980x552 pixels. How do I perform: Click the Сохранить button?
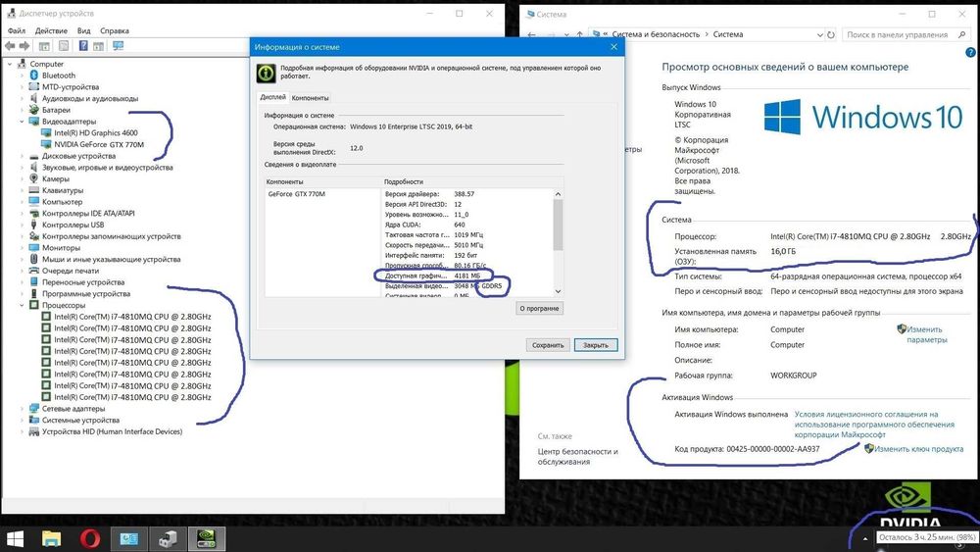[x=548, y=345]
